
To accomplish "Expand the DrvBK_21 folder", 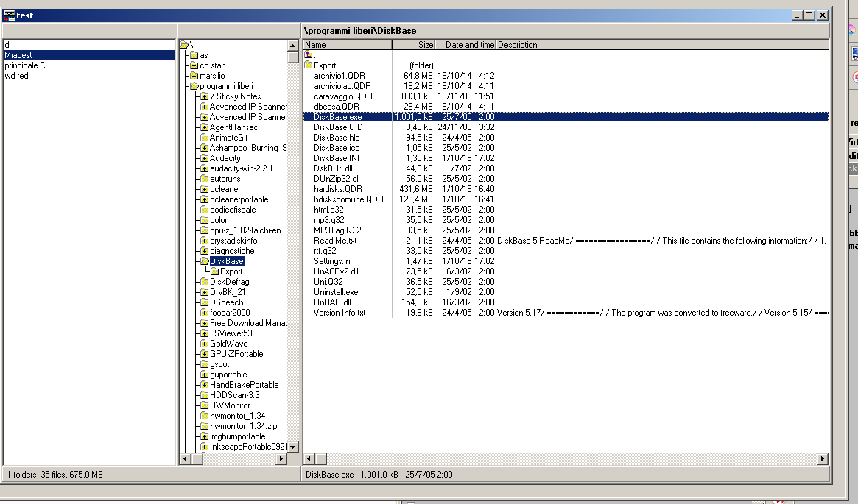I will tap(205, 292).
